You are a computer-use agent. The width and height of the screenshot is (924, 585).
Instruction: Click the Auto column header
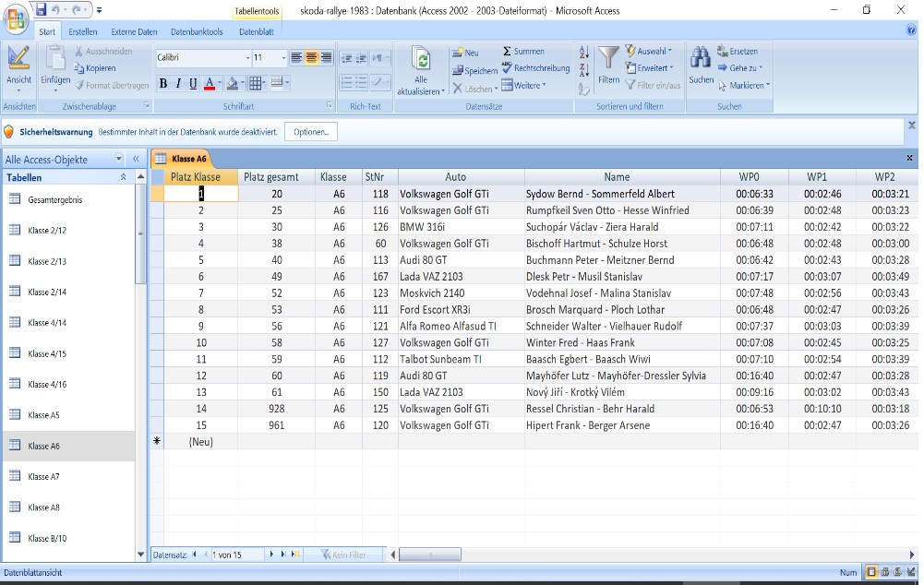click(x=462, y=177)
